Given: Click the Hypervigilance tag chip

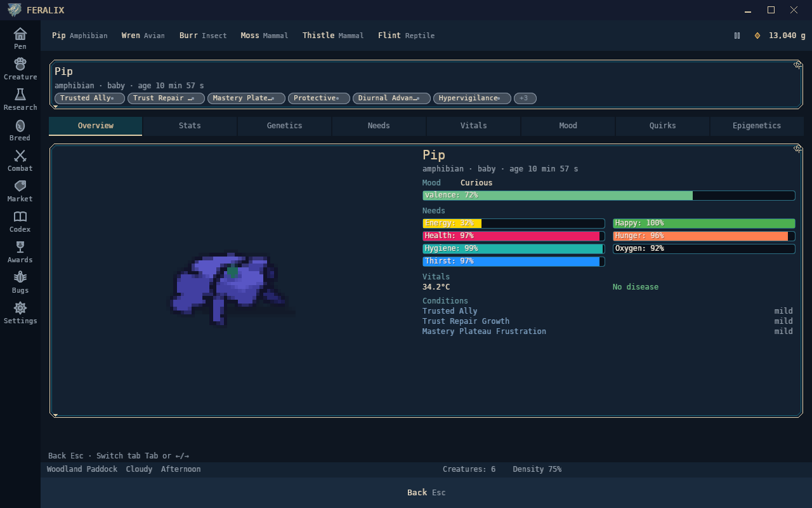Looking at the screenshot, I should point(472,98).
